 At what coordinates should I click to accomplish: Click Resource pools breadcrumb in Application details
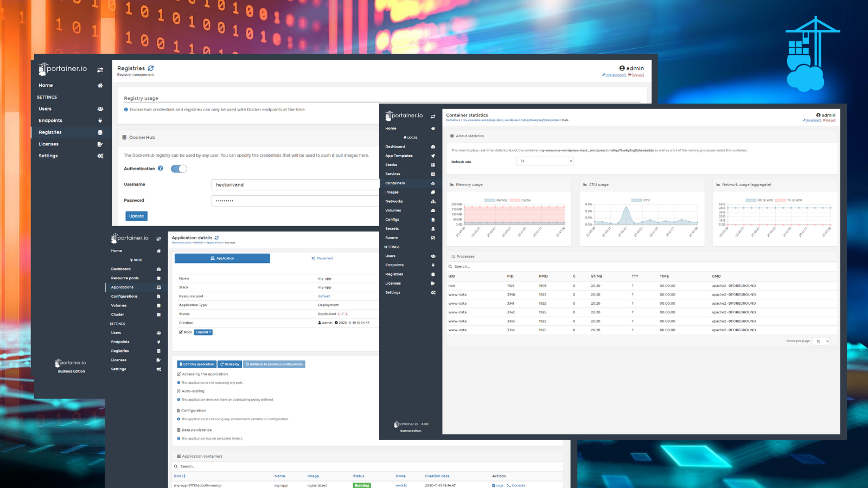tap(182, 242)
